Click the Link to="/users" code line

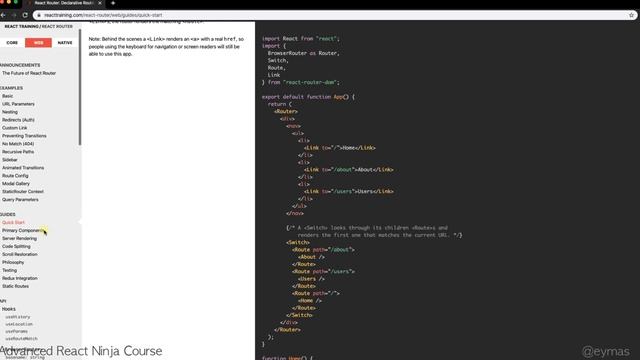[349, 191]
